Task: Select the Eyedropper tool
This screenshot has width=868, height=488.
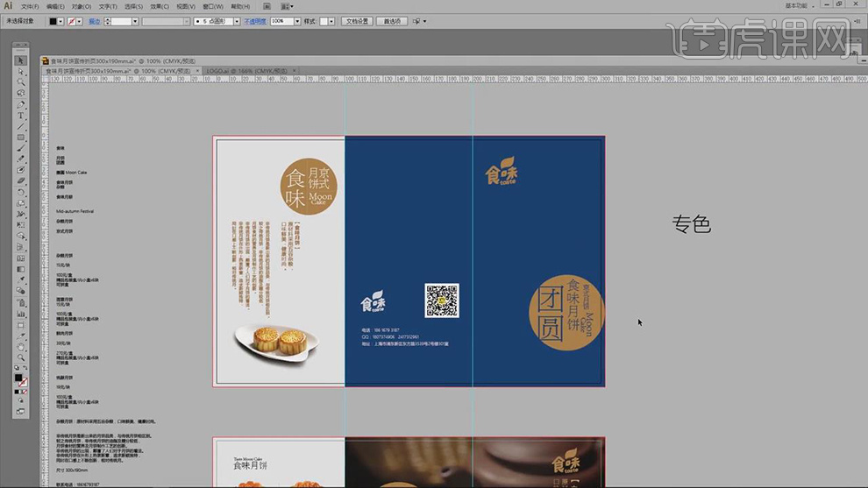Action: [x=20, y=280]
